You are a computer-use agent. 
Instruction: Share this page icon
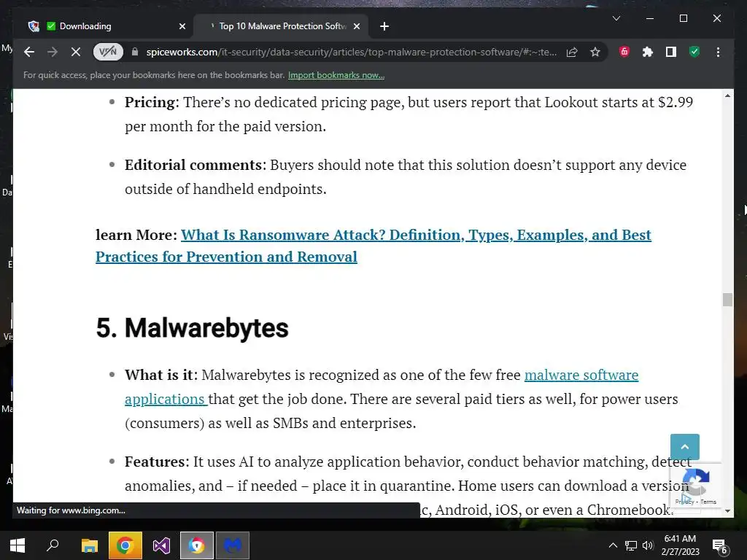(572, 52)
